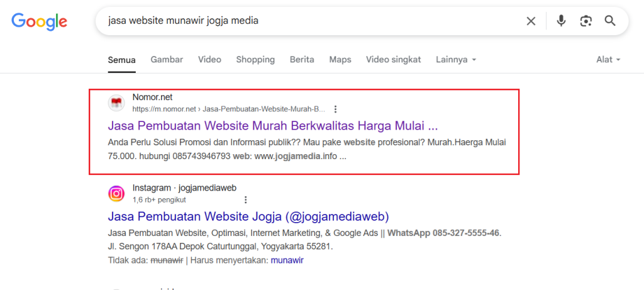Open three-dot menu for Instagram result
The width and height of the screenshot is (644, 290).
245,199
